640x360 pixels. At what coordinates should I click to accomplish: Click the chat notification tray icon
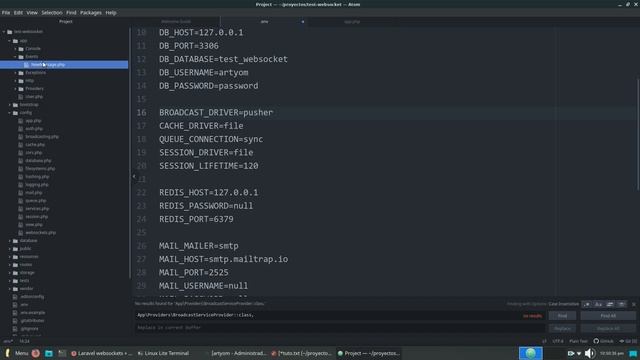point(633,353)
